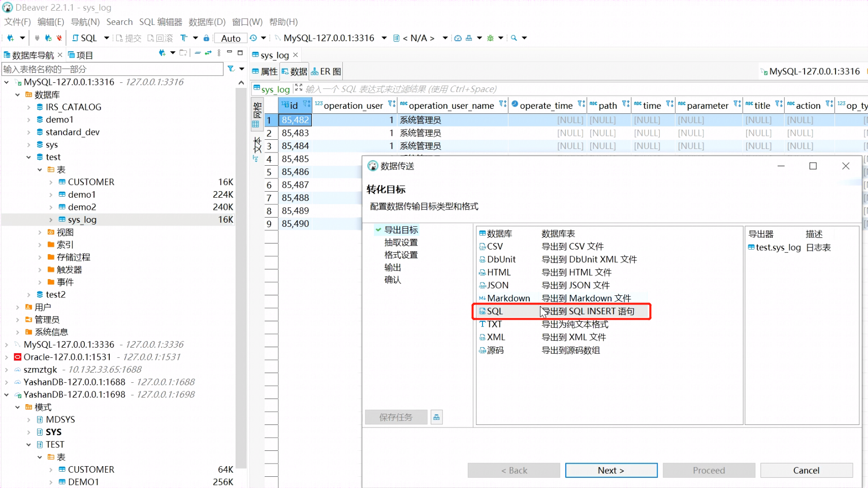Switch to the 项目 tab
This screenshot has height=488, width=868.
click(x=80, y=55)
